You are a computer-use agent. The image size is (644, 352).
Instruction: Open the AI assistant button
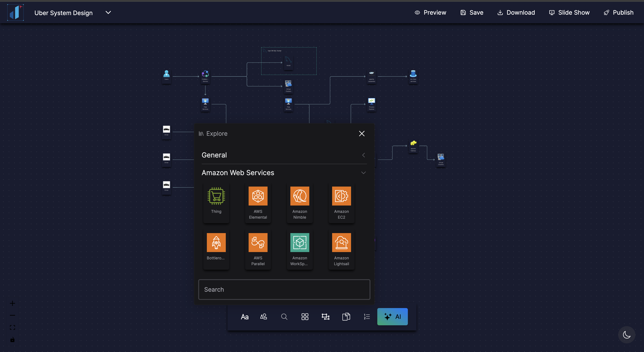click(392, 317)
